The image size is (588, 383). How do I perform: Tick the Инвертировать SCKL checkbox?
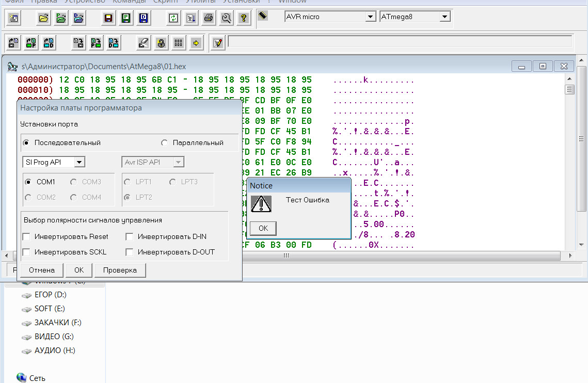tap(27, 252)
